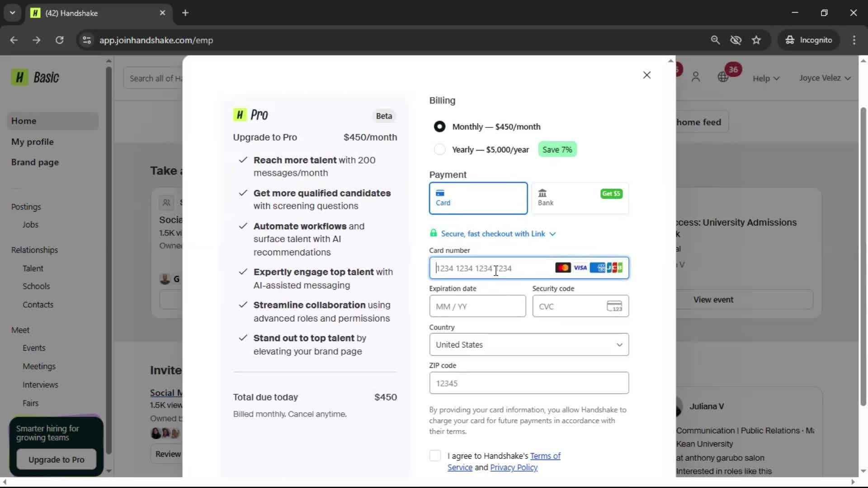Open Jobs under Postings
868x488 pixels.
[30, 225]
